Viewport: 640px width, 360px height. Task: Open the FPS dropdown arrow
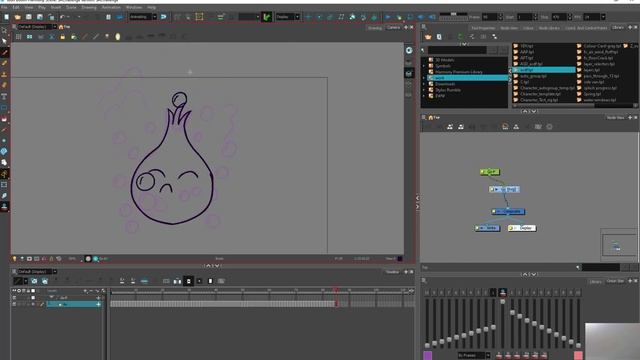(603, 17)
